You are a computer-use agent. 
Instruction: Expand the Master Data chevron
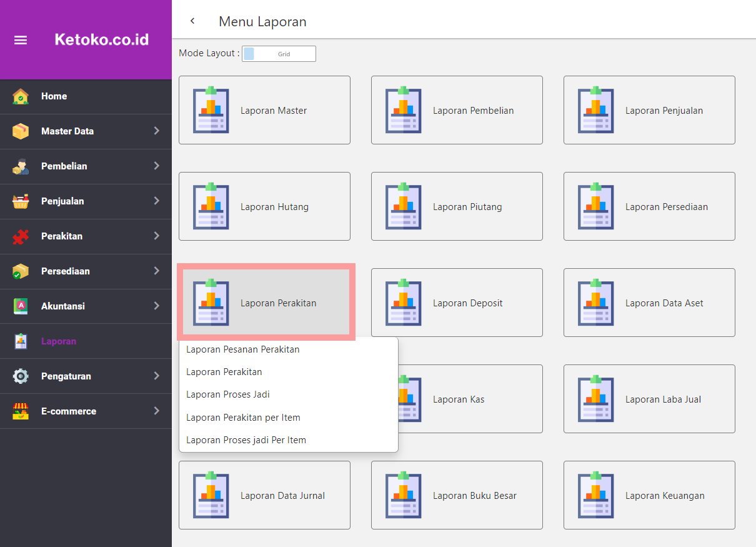click(x=156, y=131)
